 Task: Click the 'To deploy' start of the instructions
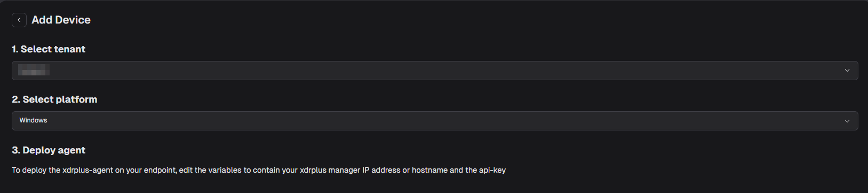tap(29, 170)
